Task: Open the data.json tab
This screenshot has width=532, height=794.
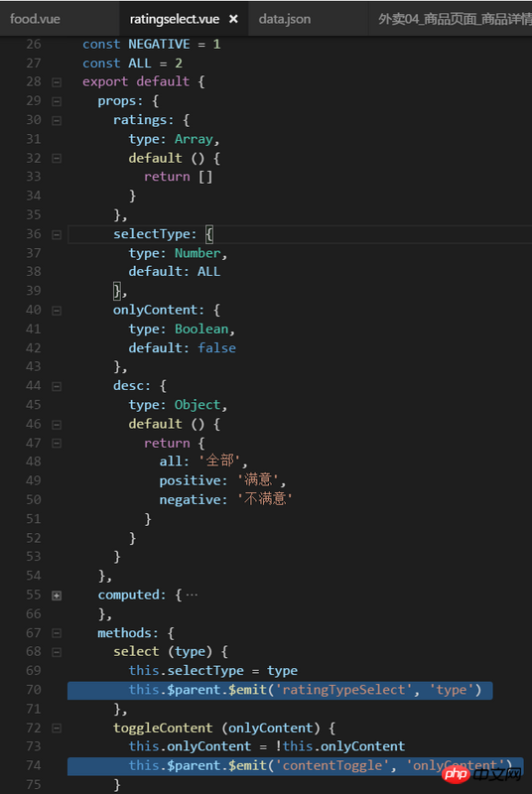Action: coord(285,19)
